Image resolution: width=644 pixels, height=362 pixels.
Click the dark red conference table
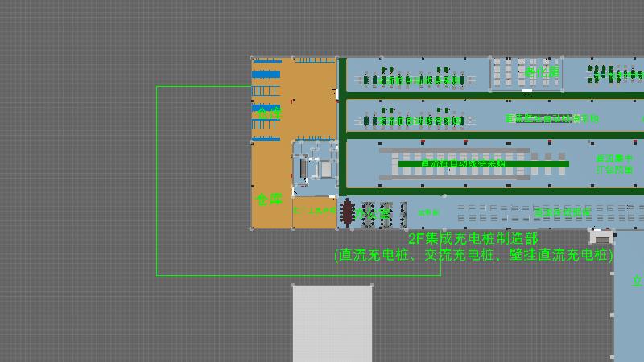click(347, 212)
